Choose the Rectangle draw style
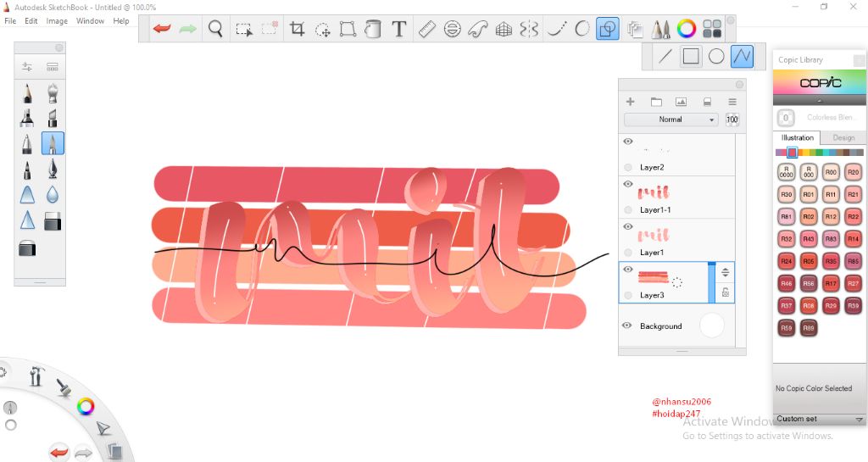This screenshot has height=462, width=868. (691, 56)
